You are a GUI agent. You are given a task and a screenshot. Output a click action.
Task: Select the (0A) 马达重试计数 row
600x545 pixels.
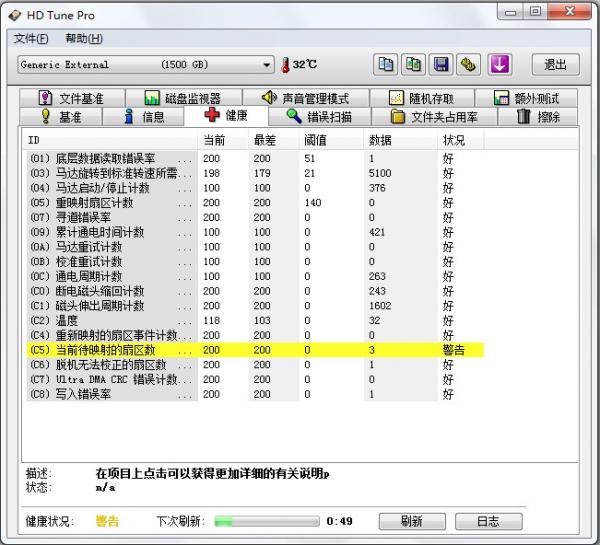click(x=255, y=246)
